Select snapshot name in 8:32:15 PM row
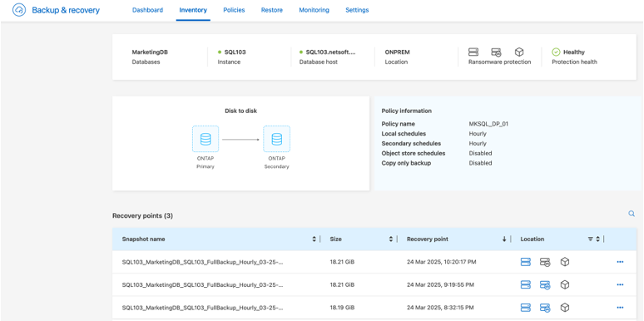Image resolution: width=644 pixels, height=321 pixels. 202,307
